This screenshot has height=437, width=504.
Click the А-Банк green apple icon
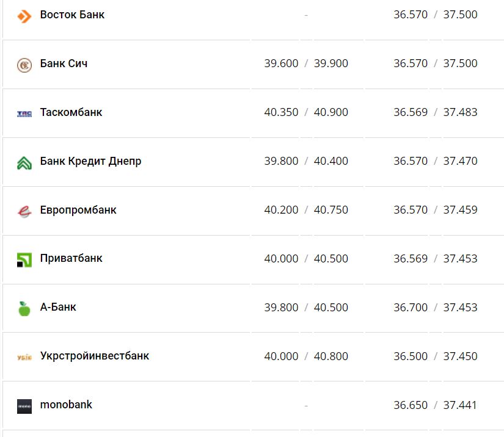point(24,309)
